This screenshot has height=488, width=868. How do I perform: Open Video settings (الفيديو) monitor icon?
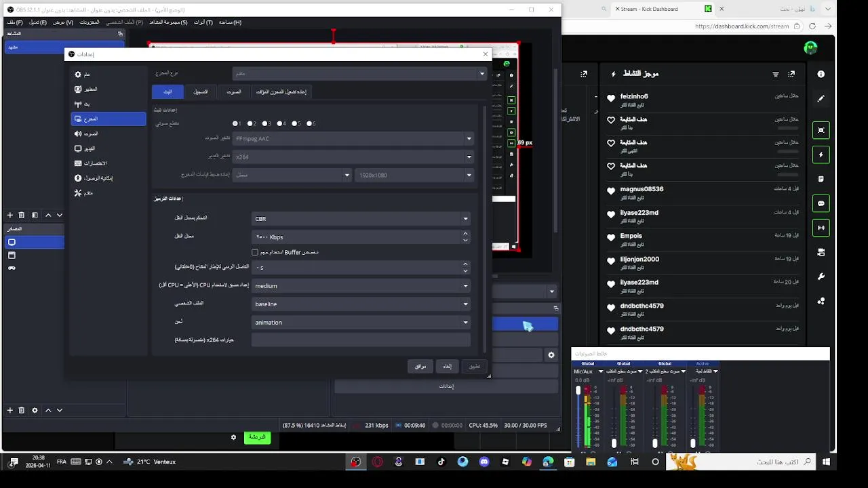point(78,148)
